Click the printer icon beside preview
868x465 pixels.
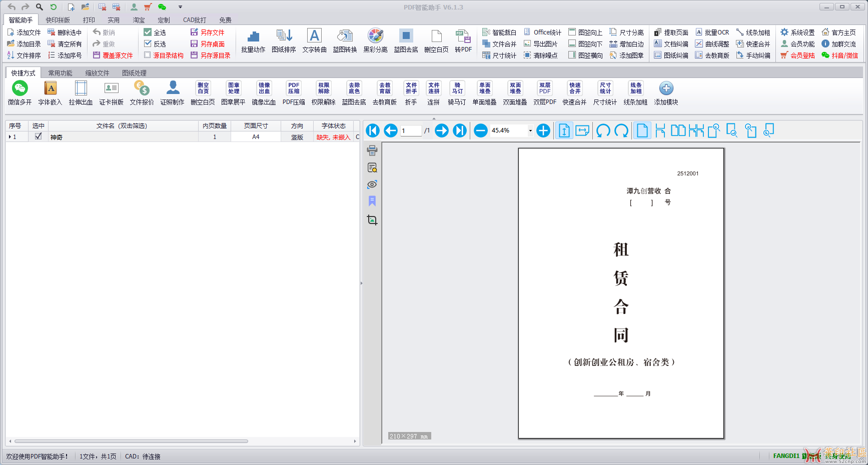point(372,150)
